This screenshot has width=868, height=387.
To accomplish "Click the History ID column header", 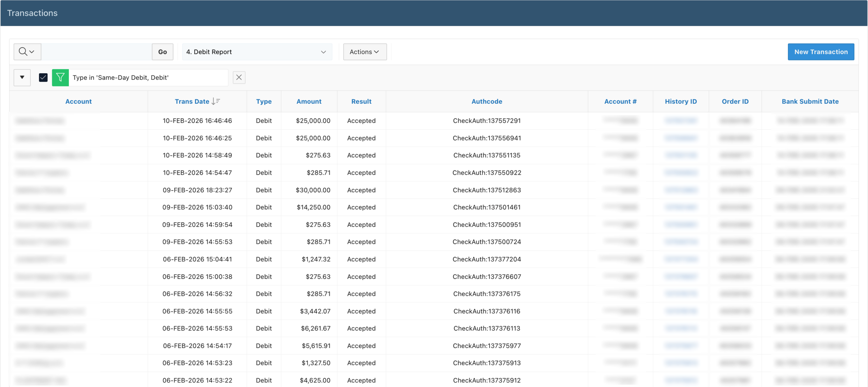I will pos(680,101).
